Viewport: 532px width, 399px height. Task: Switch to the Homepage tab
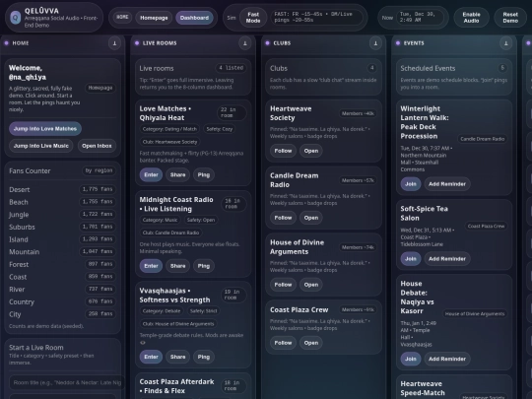tap(154, 18)
